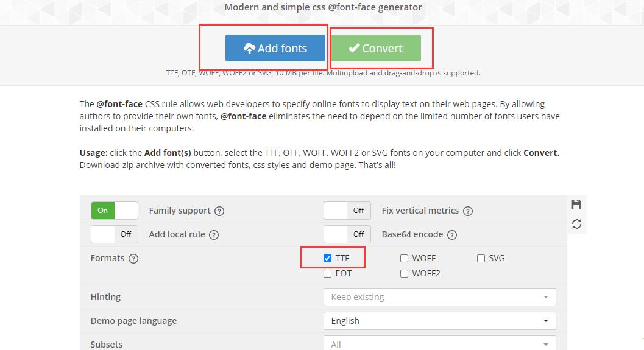Viewport: 644px width, 350px height.
Task: Click the save settings floppy disk icon
Action: coord(576,204)
